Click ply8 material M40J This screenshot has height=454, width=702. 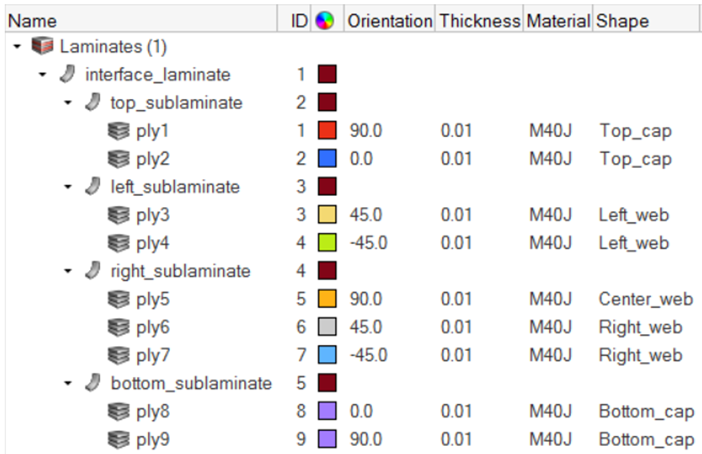point(550,411)
